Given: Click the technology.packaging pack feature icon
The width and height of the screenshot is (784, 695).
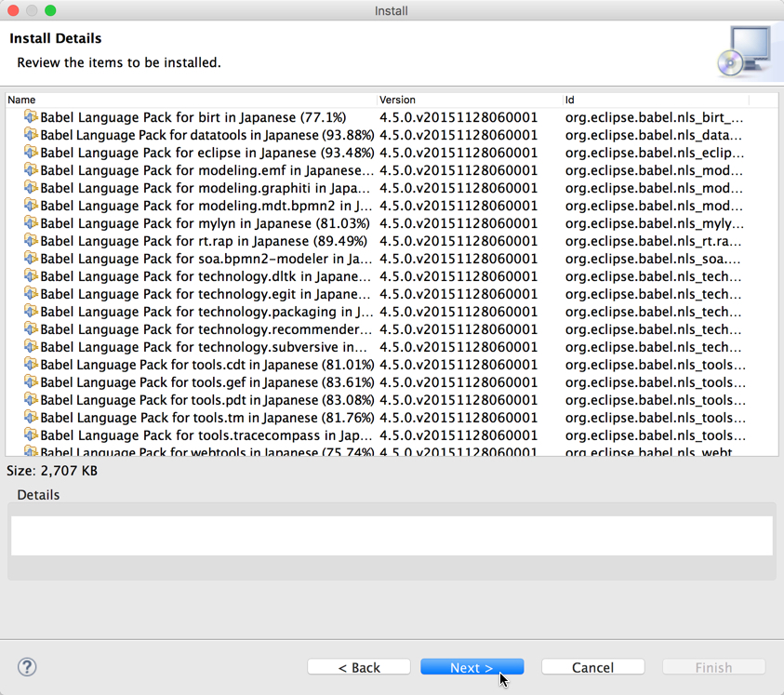Looking at the screenshot, I should tap(31, 312).
